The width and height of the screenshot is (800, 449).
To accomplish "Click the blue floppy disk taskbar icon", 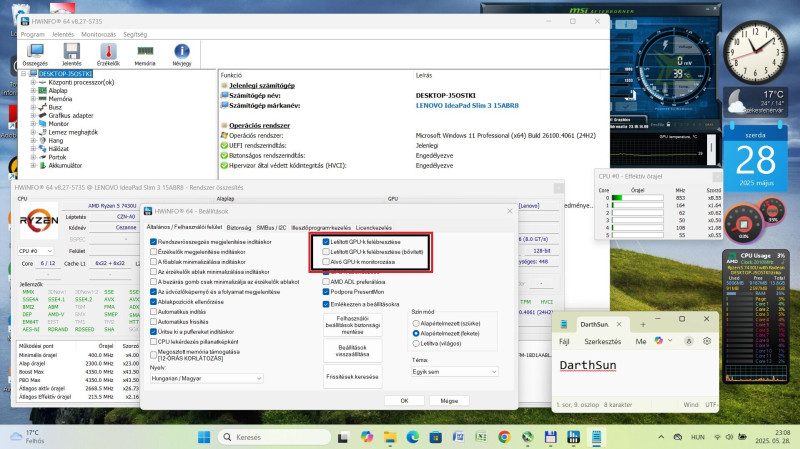I will click(x=551, y=437).
